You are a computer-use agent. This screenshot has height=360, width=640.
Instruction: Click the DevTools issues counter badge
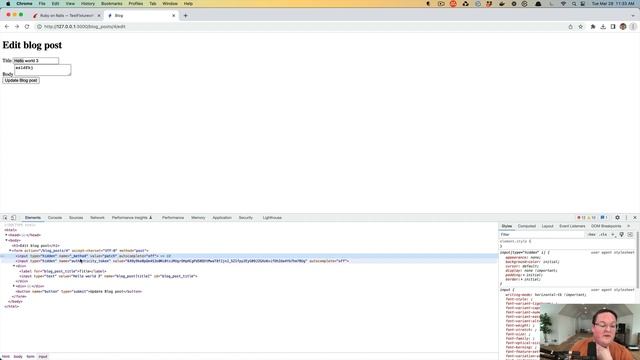coord(604,218)
